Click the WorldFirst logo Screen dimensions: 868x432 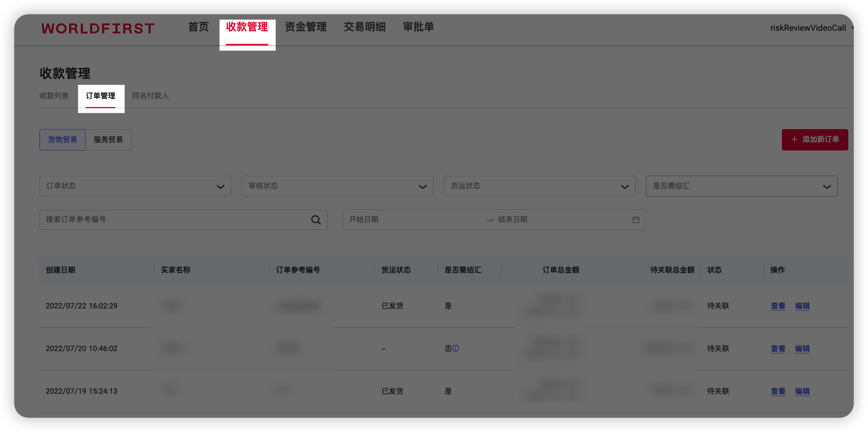tap(98, 28)
